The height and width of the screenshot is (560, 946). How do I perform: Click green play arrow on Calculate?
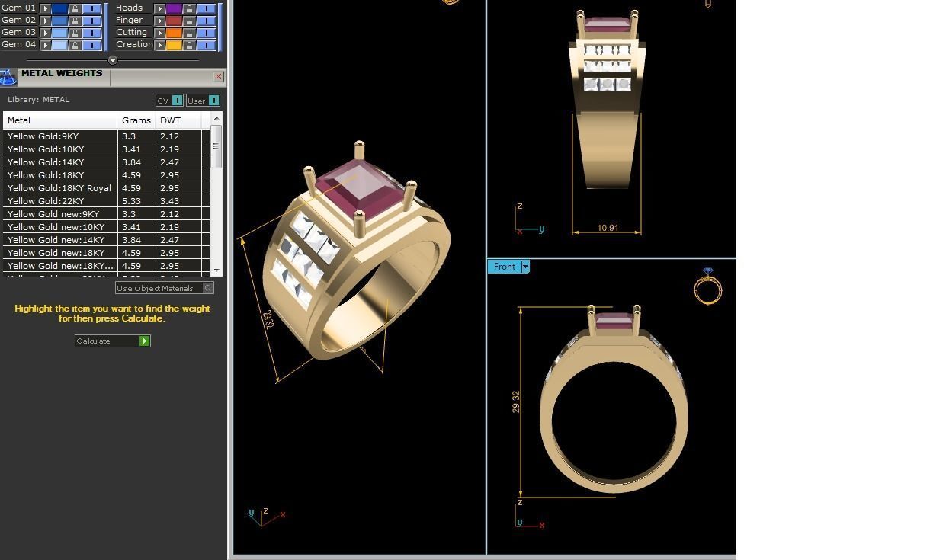click(x=144, y=341)
